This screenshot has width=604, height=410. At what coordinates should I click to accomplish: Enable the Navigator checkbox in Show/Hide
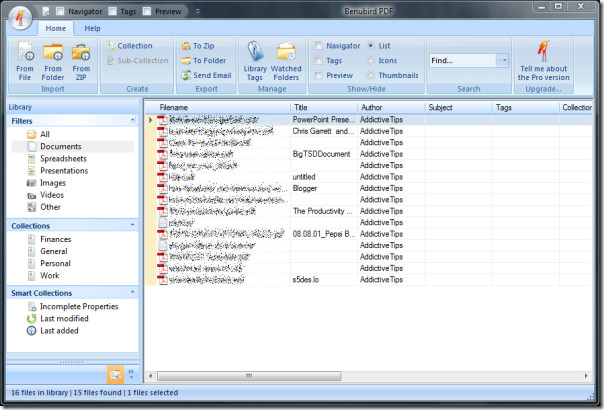click(318, 45)
